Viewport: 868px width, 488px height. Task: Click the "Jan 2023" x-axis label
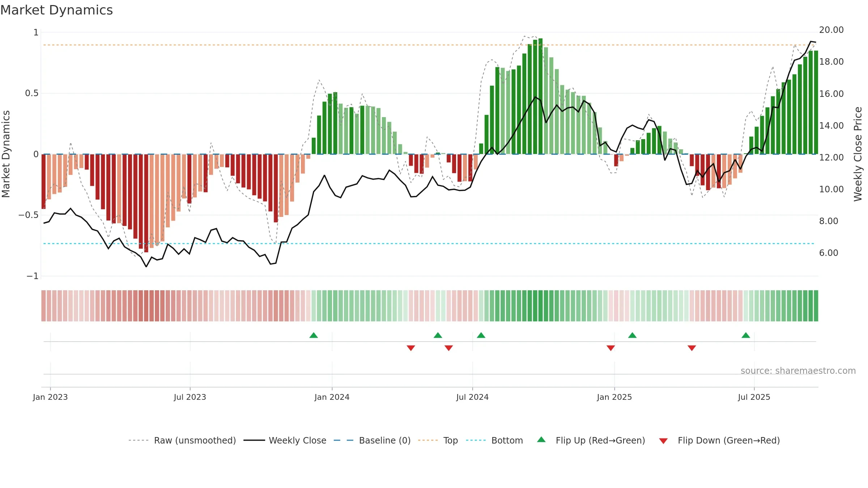click(x=50, y=397)
